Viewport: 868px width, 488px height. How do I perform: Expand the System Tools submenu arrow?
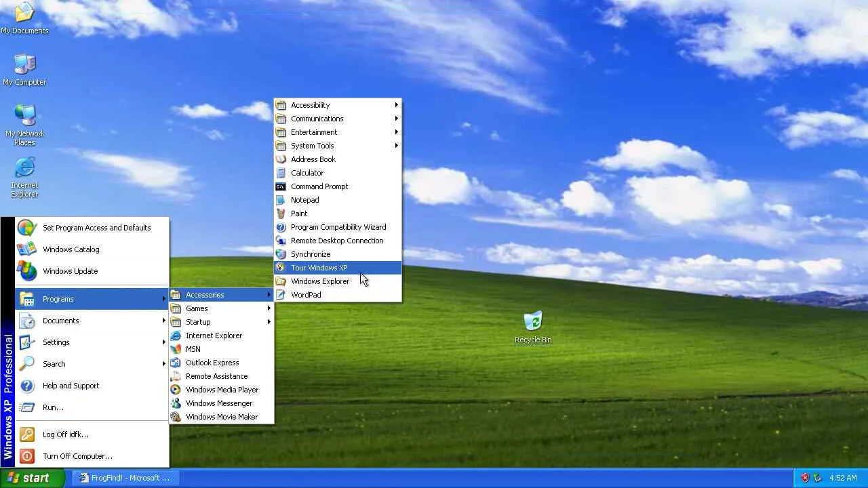[x=396, y=146]
